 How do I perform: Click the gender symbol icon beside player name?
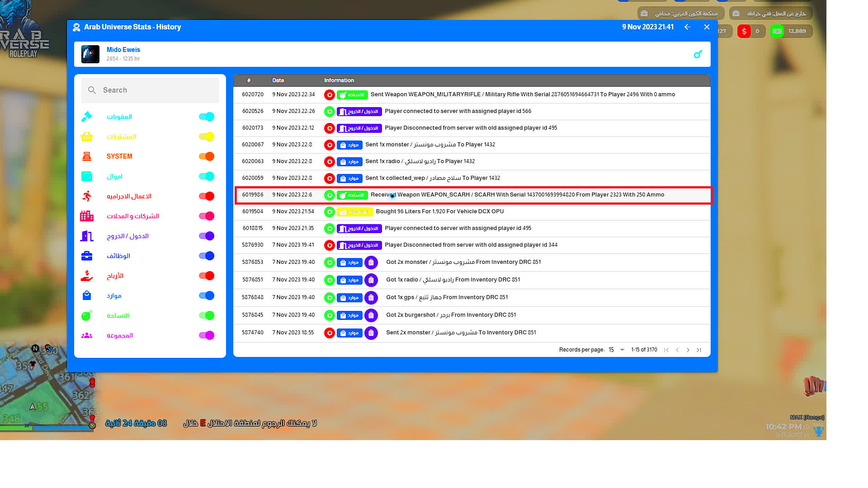(698, 54)
